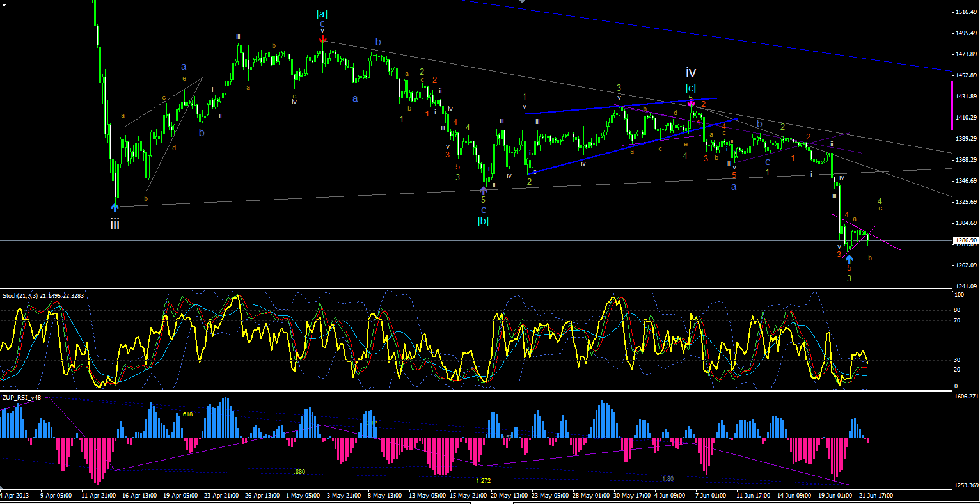Click the 21 Jun 17:00 time label
This screenshot has height=504, width=980.
pos(876,495)
